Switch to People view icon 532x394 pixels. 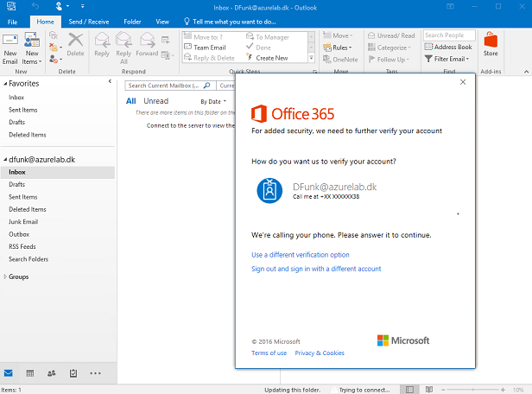(x=52, y=373)
